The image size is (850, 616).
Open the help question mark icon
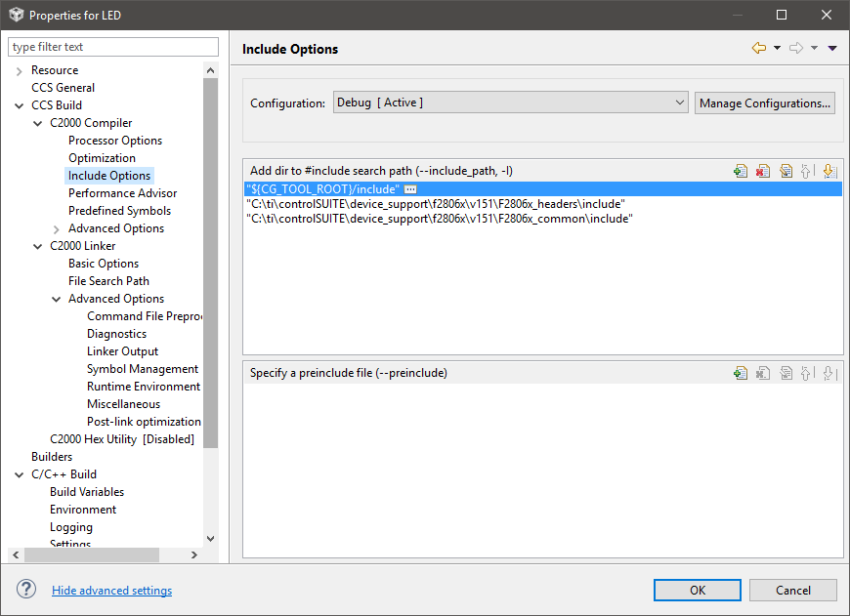coord(26,590)
